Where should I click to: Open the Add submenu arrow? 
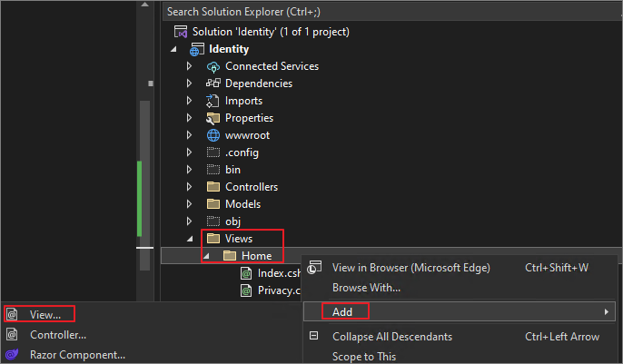pos(607,312)
